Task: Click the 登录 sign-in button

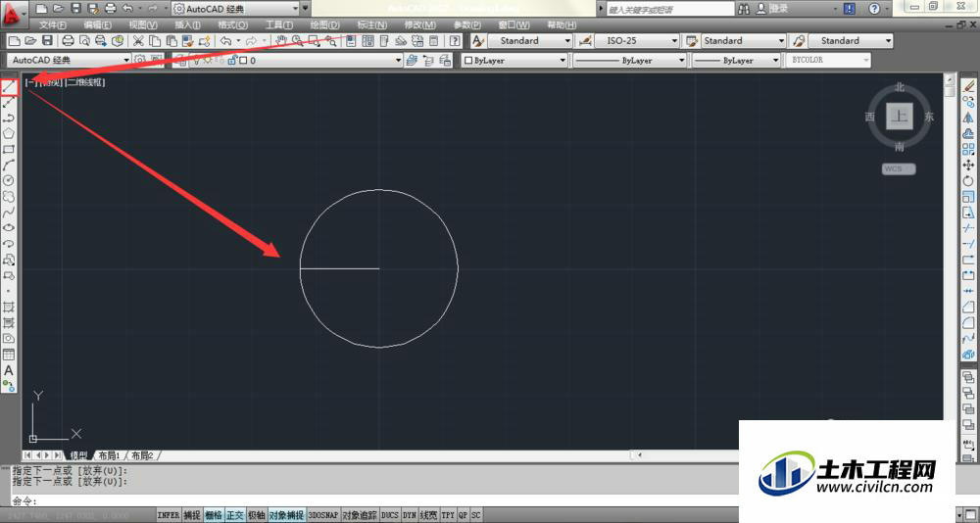Action: point(772,9)
